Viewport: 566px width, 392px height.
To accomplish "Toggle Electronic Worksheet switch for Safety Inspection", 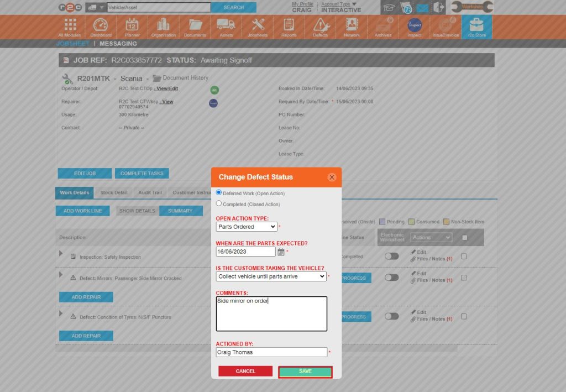I will 391,257.
